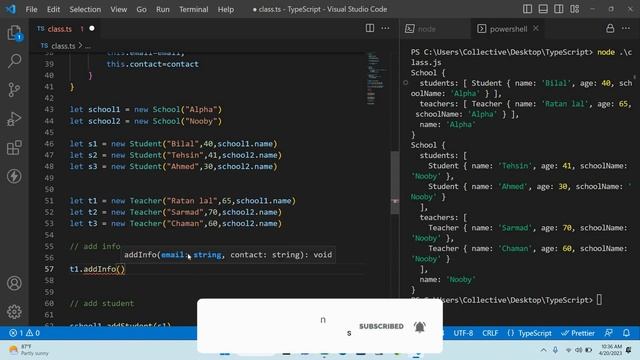This screenshot has height=360, width=640.
Task: Select the class.ts editor tab
Action: click(65, 29)
